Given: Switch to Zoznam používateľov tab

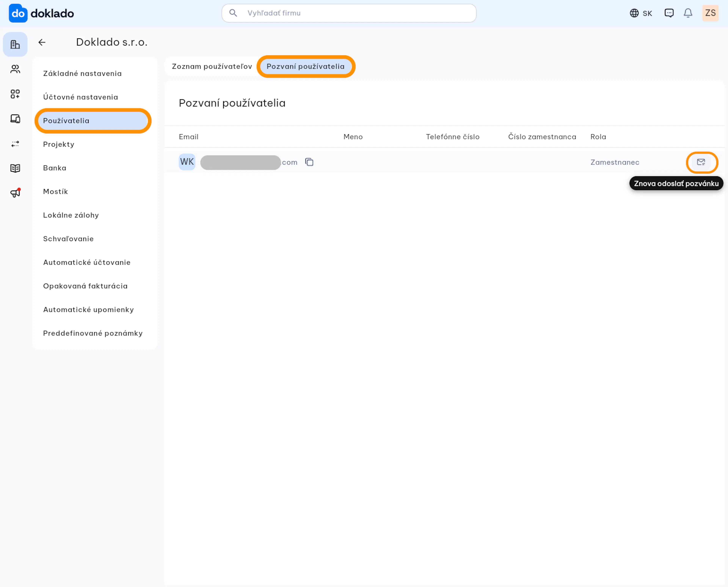Looking at the screenshot, I should [x=212, y=66].
